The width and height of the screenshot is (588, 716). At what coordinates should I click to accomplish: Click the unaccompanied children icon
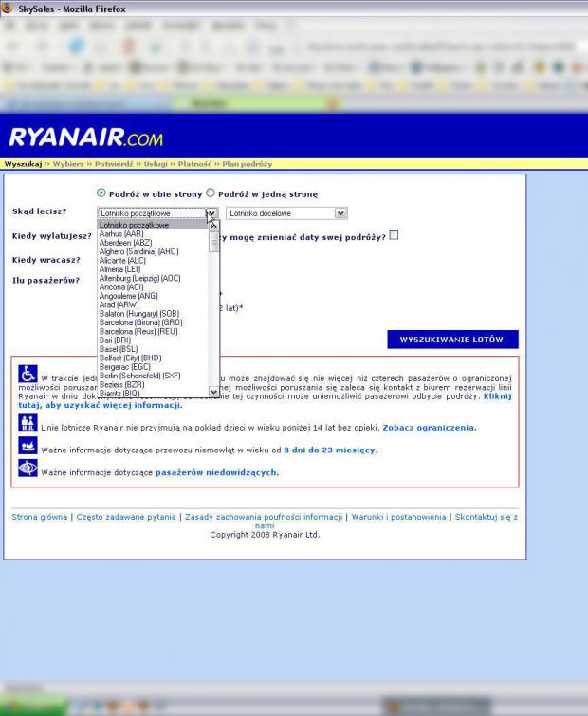[28, 423]
